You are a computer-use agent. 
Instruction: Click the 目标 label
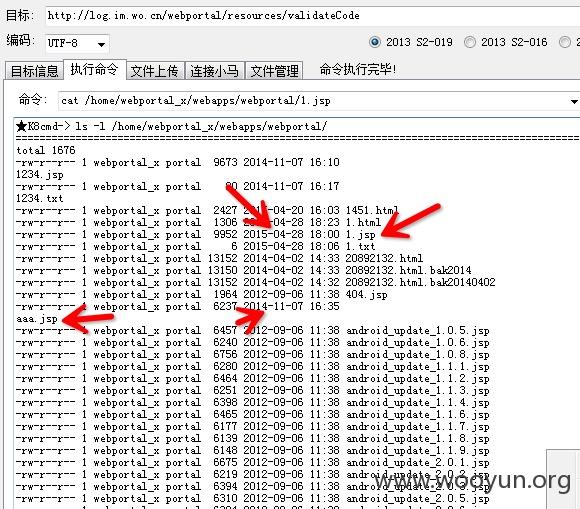click(x=20, y=16)
